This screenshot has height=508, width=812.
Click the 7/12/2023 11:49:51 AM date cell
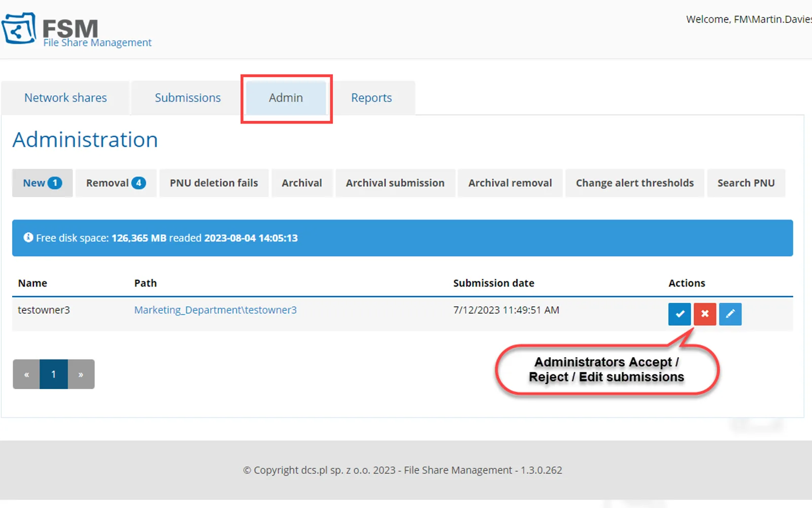coord(506,310)
